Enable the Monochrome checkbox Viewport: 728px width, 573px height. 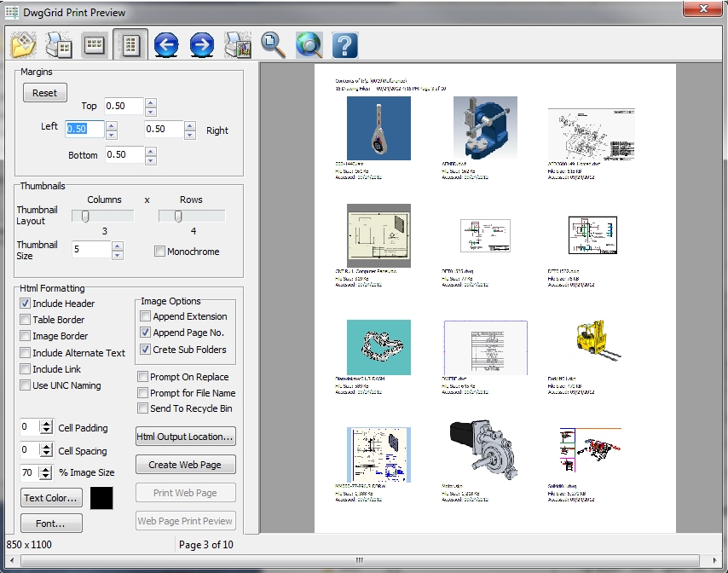point(159,252)
